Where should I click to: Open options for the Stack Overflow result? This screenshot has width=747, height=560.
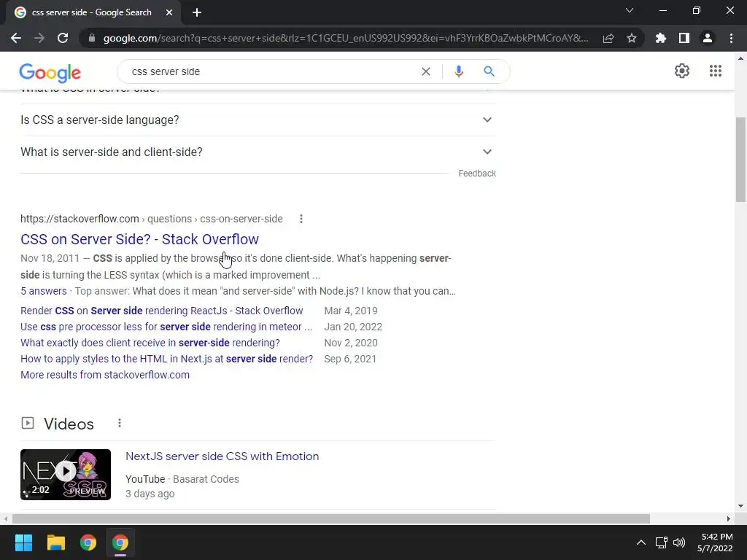coord(301,219)
